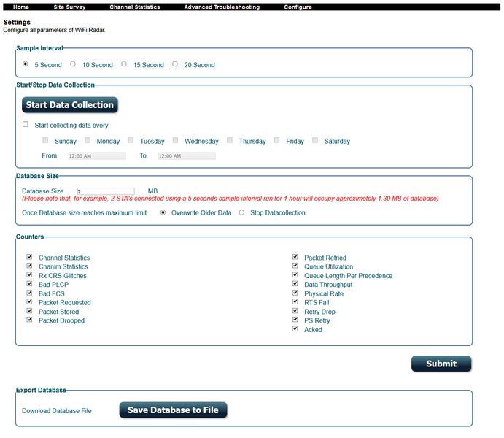Click the 'MB' unit label
Image resolution: width=504 pixels, height=438 pixels.
point(152,191)
